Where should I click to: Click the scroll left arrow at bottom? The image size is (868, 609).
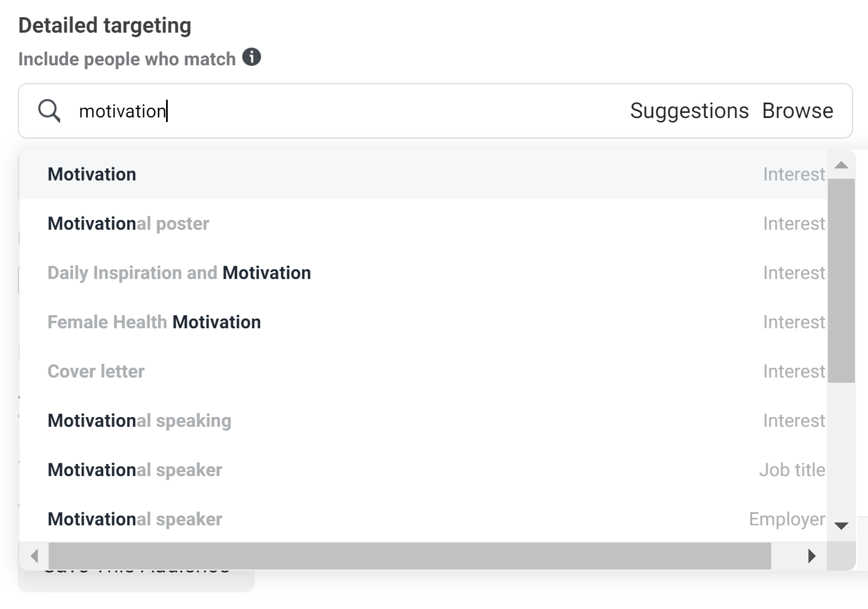point(34,556)
